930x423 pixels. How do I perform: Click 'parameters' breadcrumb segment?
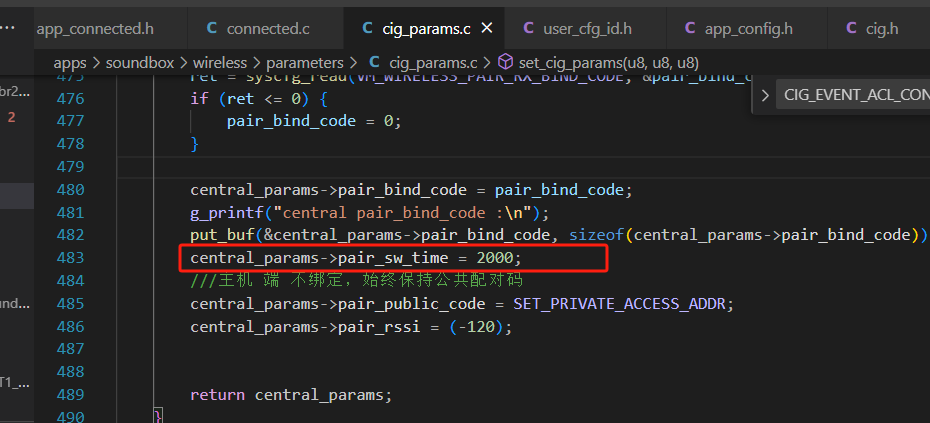[x=305, y=63]
